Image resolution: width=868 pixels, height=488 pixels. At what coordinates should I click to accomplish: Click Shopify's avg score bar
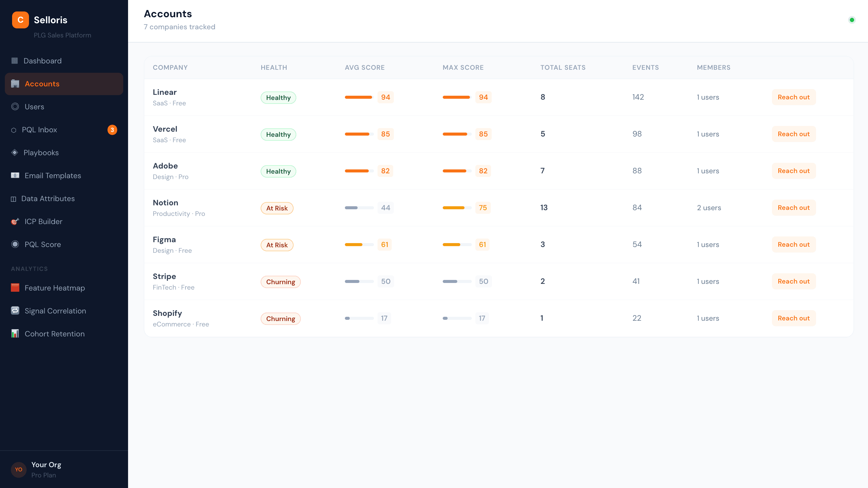[x=359, y=318]
